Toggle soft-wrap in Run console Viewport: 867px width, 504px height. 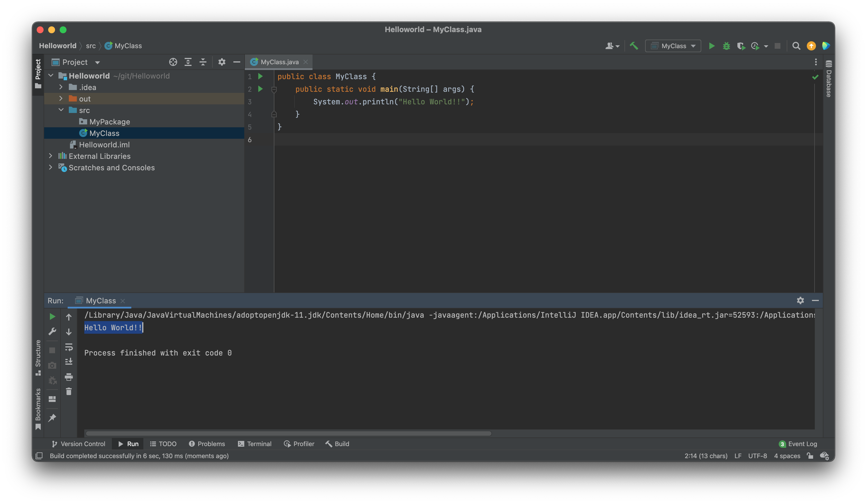click(69, 347)
